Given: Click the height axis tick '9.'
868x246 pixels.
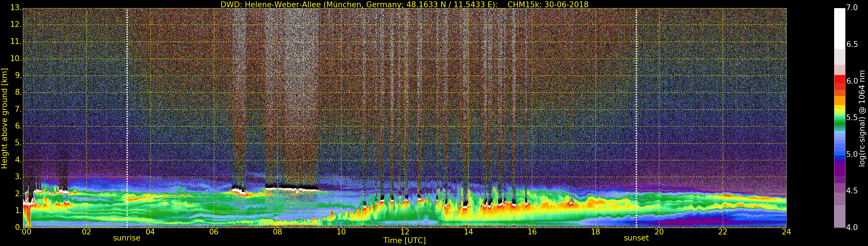Looking at the screenshot, I should point(18,75).
